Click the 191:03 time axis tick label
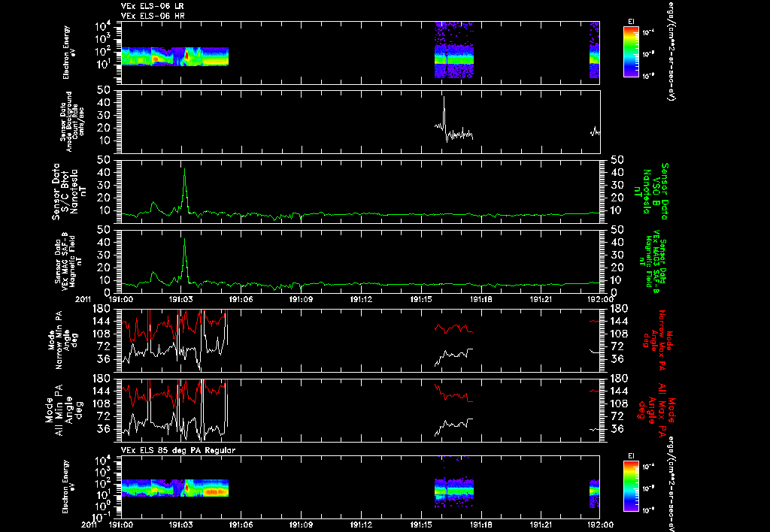This screenshot has width=770, height=532. [x=180, y=299]
